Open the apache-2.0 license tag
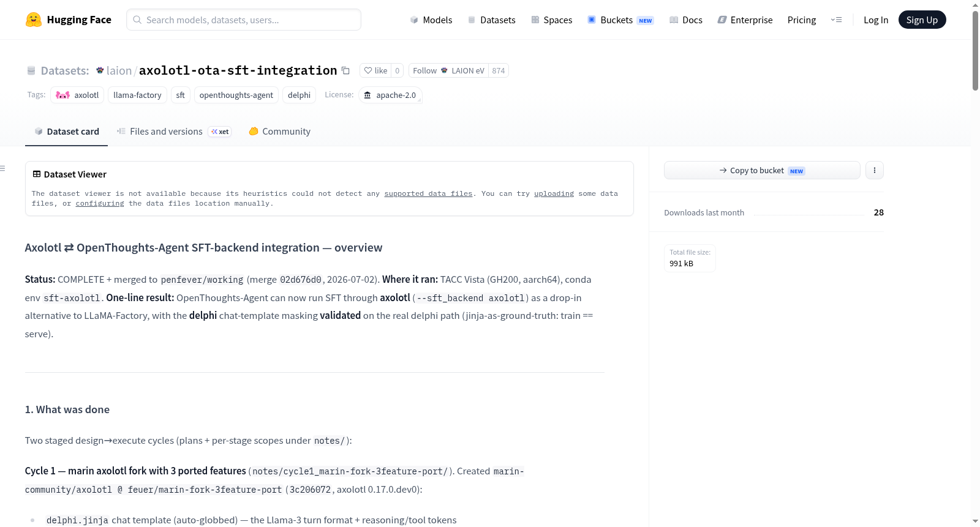The height and width of the screenshot is (527, 980). tap(390, 95)
